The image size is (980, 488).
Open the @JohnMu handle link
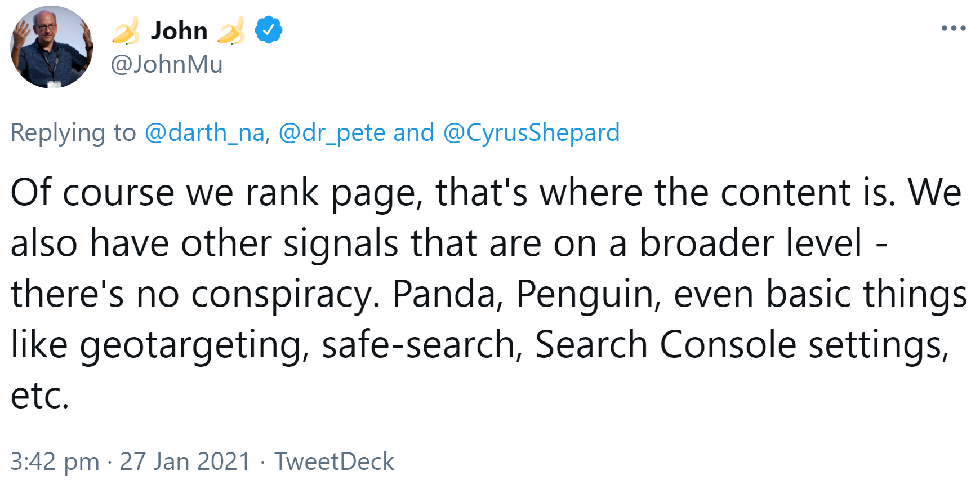click(167, 64)
